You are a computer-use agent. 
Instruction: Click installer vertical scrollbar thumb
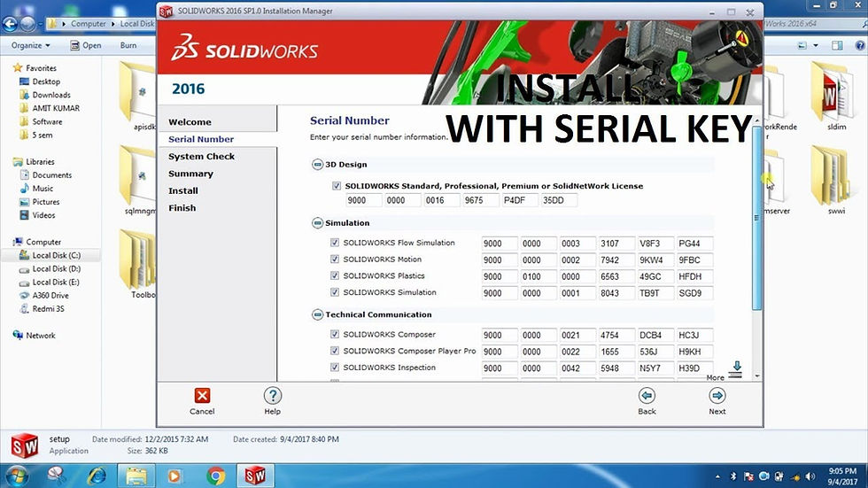[756, 218]
